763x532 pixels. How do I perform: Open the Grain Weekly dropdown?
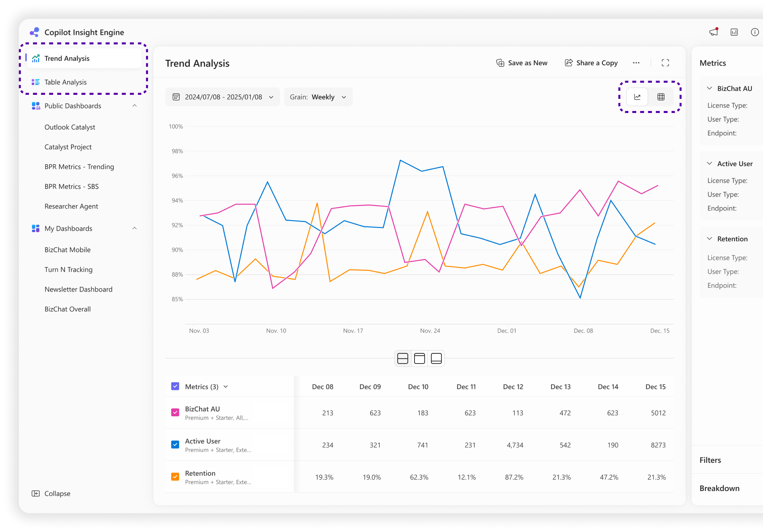click(x=318, y=97)
